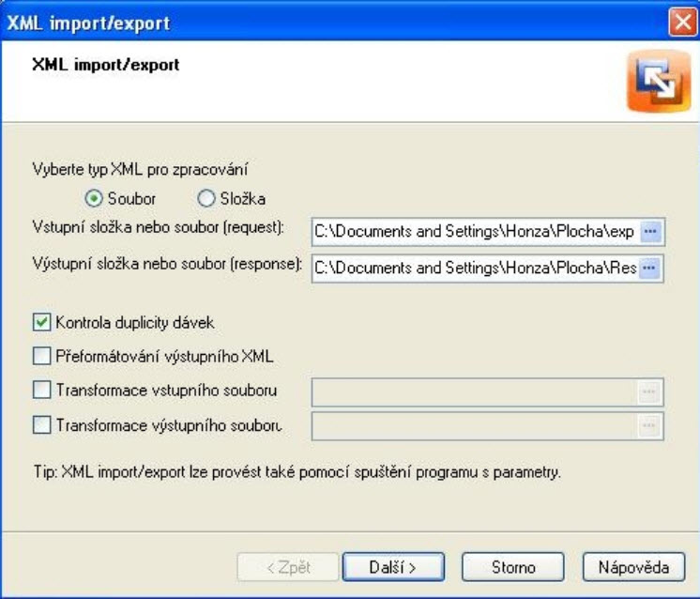Click the browse button for input request path
This screenshot has width=700, height=599.
pyautogui.click(x=650, y=232)
